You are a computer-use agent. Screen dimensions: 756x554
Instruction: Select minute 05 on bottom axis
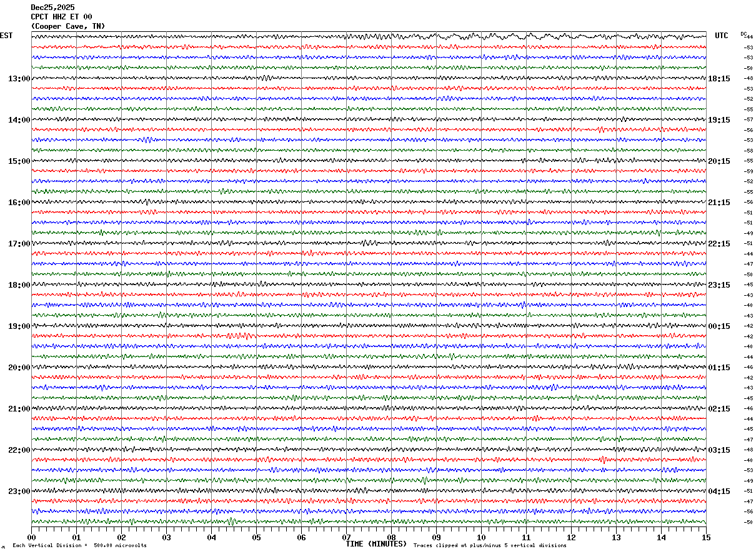point(256,537)
